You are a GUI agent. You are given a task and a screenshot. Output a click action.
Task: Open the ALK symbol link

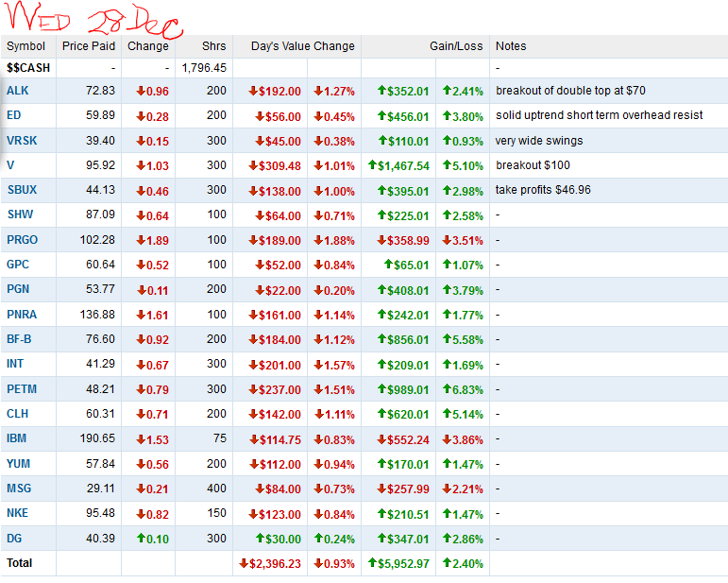(x=18, y=91)
